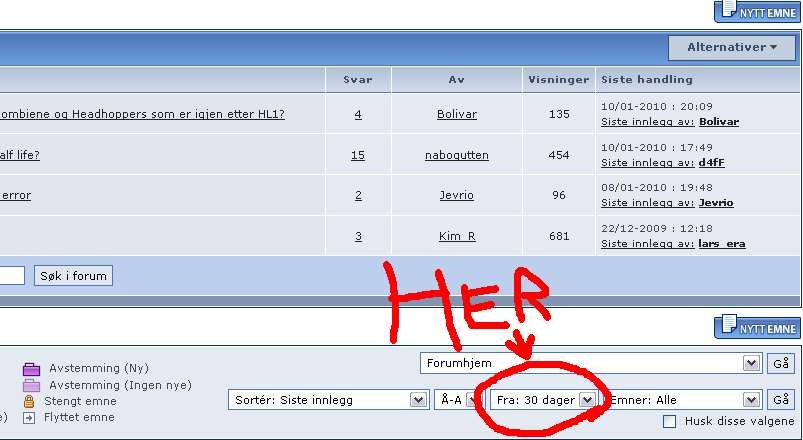Click the Avstemming (Ny) folder icon
803x440 pixels.
(x=31, y=368)
